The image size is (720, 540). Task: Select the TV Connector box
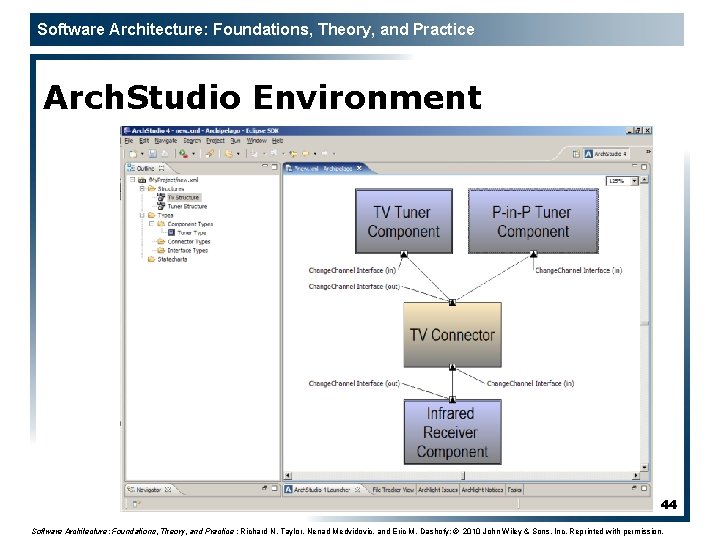coord(452,335)
